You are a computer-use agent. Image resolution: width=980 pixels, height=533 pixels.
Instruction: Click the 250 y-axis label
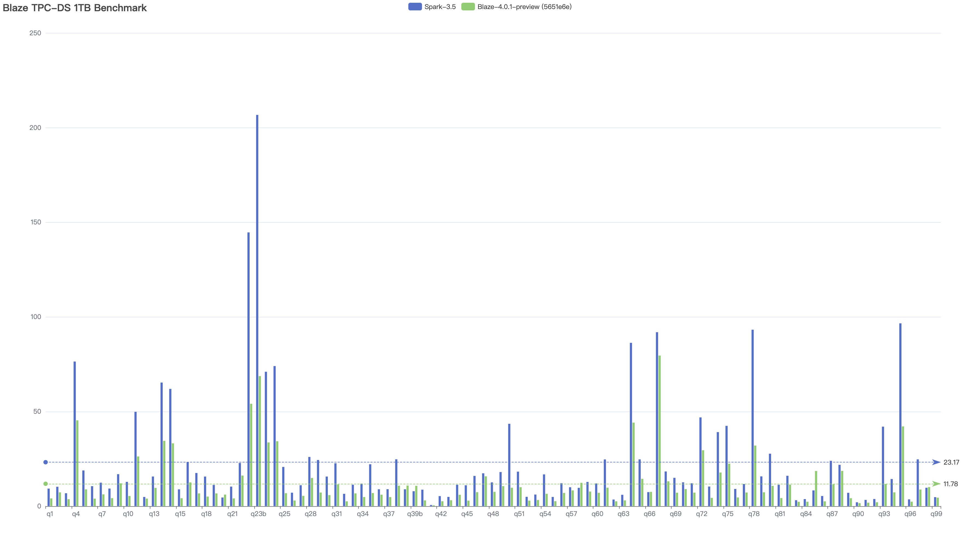(35, 33)
